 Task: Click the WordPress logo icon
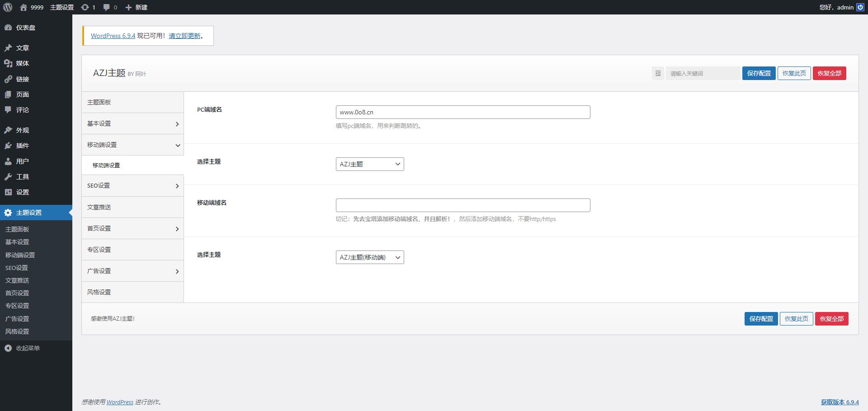point(8,7)
